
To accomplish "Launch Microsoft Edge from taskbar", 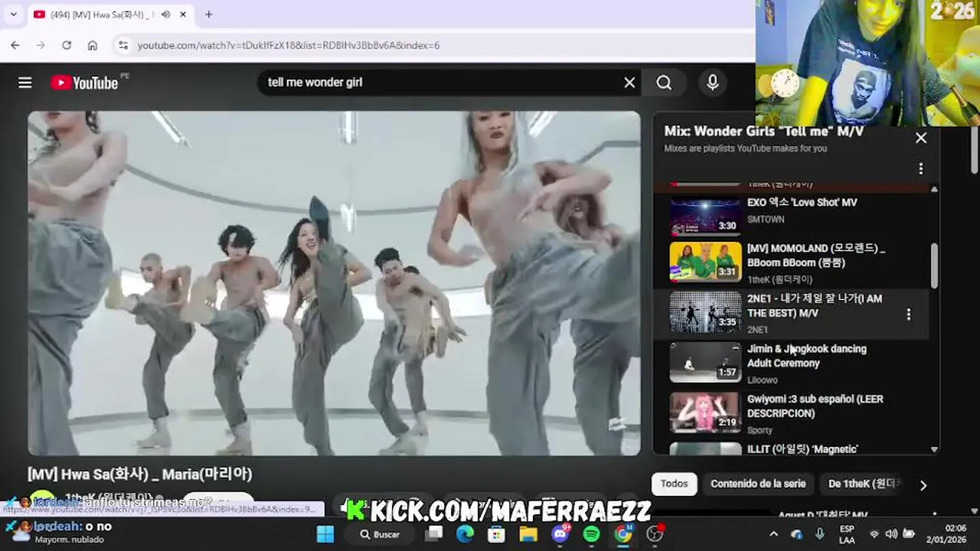I will pos(465,534).
